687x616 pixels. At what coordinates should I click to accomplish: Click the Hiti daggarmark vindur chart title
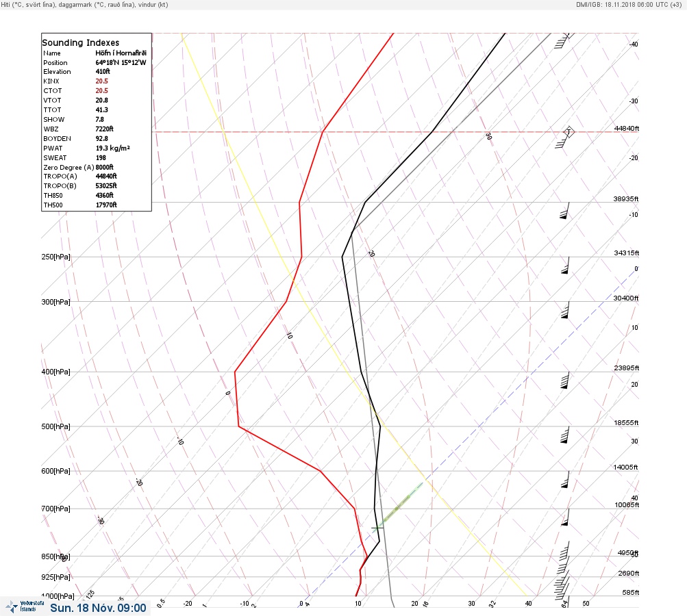coord(84,4)
